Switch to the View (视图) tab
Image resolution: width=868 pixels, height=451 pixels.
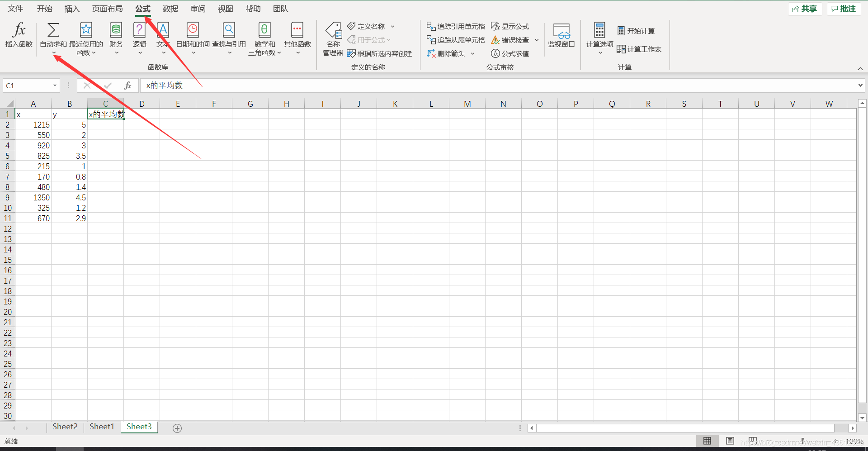(226, 9)
